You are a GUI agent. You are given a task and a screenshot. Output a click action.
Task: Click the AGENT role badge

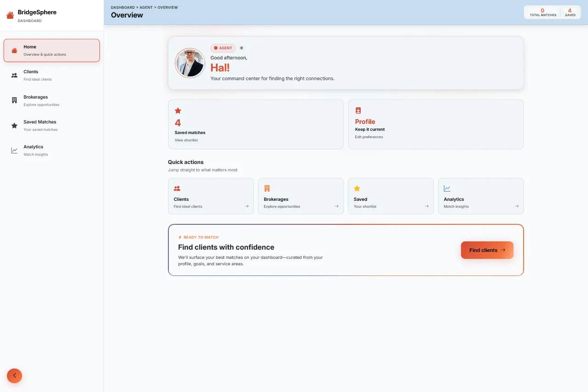pyautogui.click(x=223, y=48)
